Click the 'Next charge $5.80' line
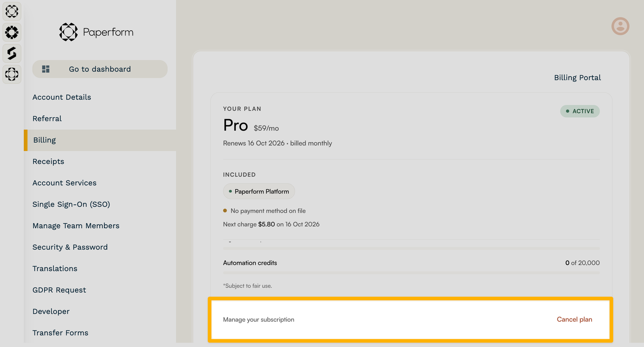 271,225
